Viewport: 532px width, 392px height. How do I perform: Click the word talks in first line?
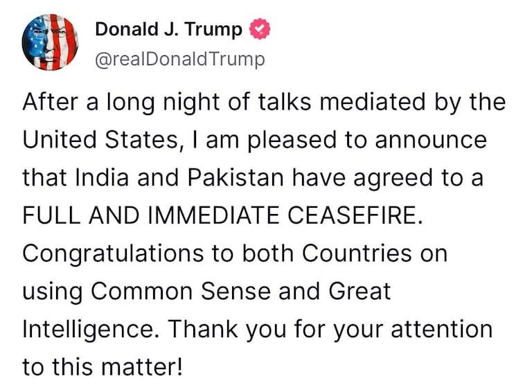(x=285, y=102)
